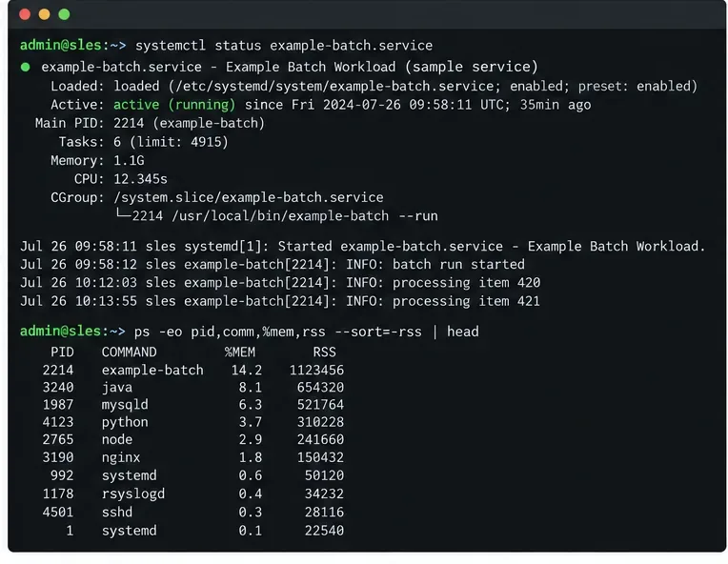Click the RSS value 1123456
Viewport: 728px width, 564px height.
[x=316, y=370]
